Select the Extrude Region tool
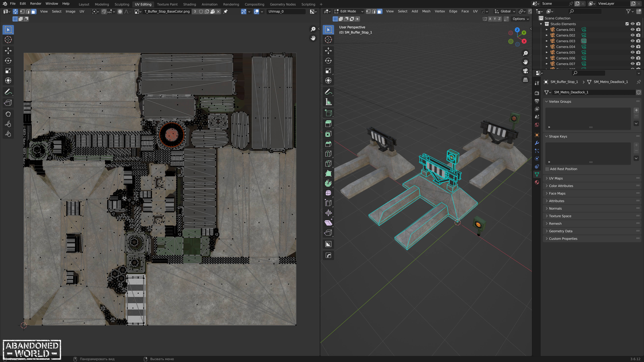The image size is (644, 362). pos(328,124)
